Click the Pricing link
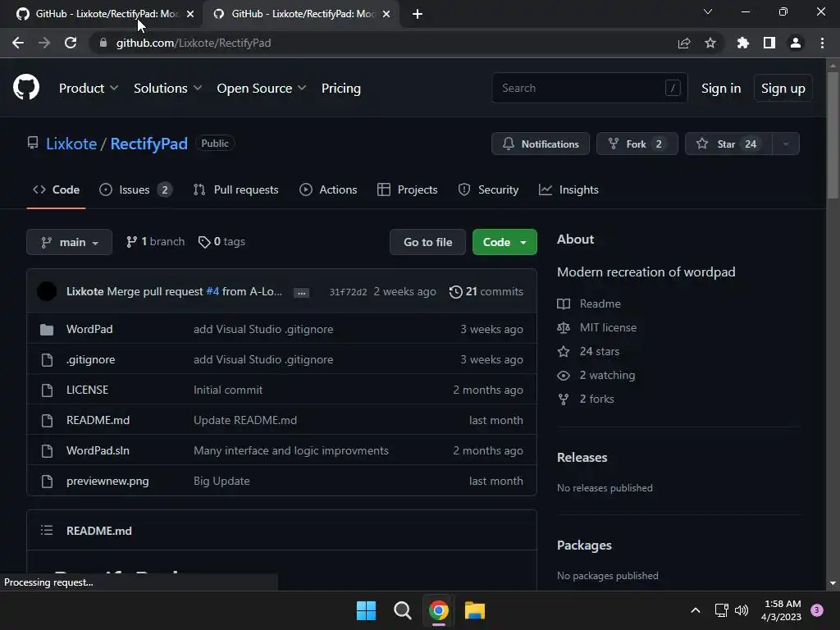The height and width of the screenshot is (630, 840). pyautogui.click(x=340, y=89)
